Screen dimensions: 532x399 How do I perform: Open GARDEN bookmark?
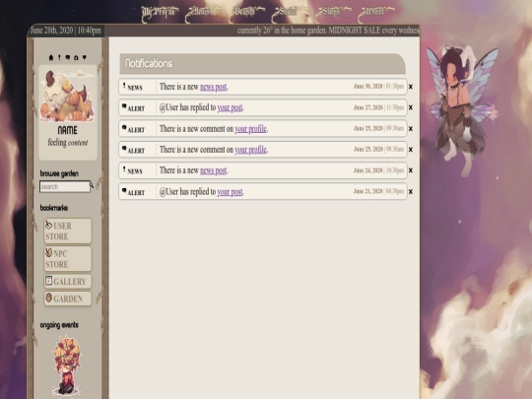click(68, 299)
